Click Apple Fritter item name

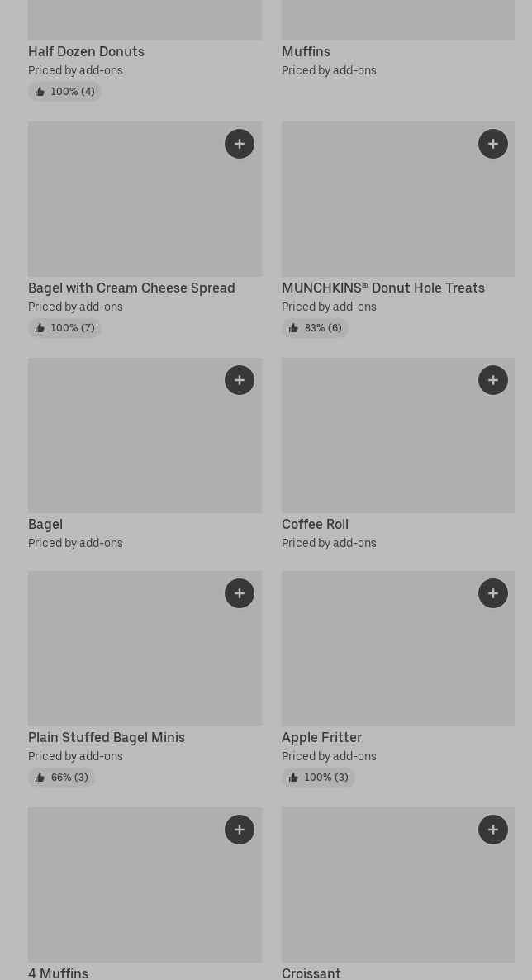tap(321, 737)
